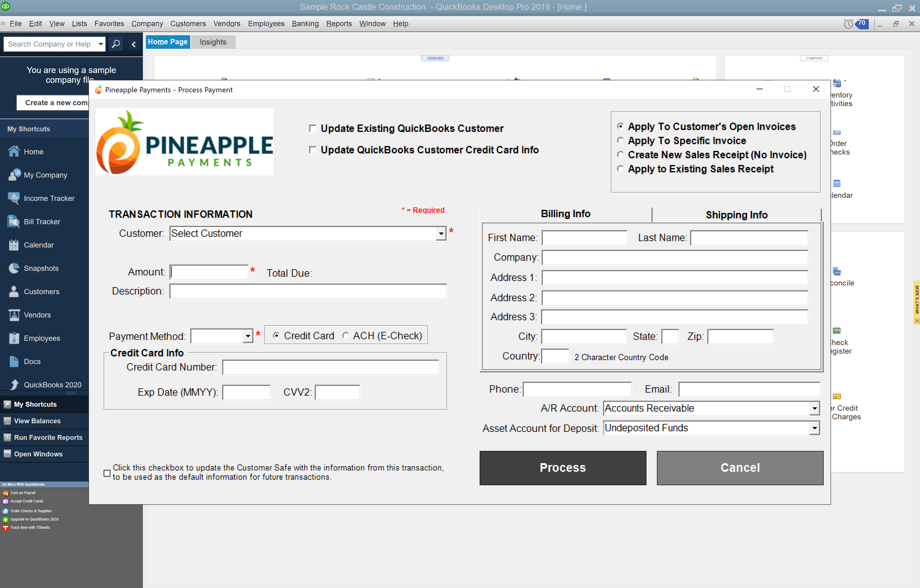Open the Payment Method dropdown
Viewport: 920px width, 588px height.
248,336
